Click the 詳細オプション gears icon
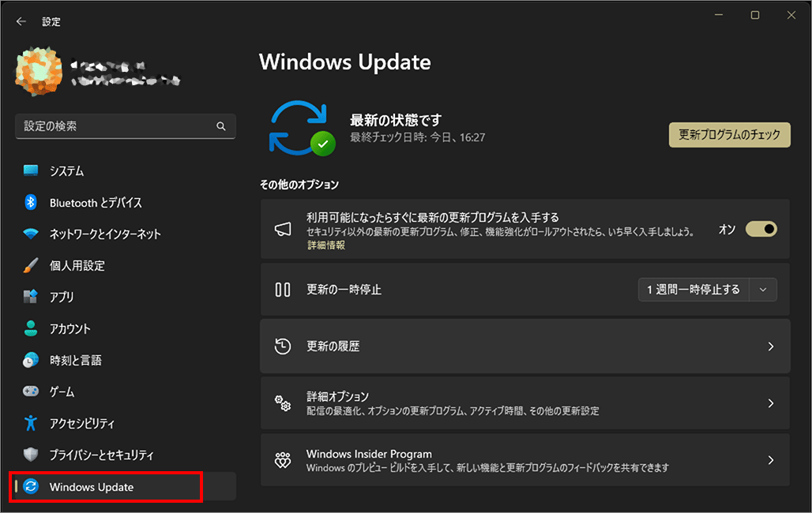The width and height of the screenshot is (812, 513). pyautogui.click(x=283, y=403)
